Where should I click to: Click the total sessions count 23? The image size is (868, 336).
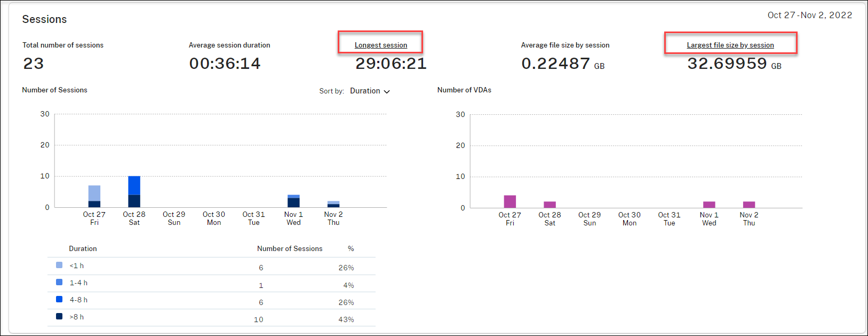(33, 64)
